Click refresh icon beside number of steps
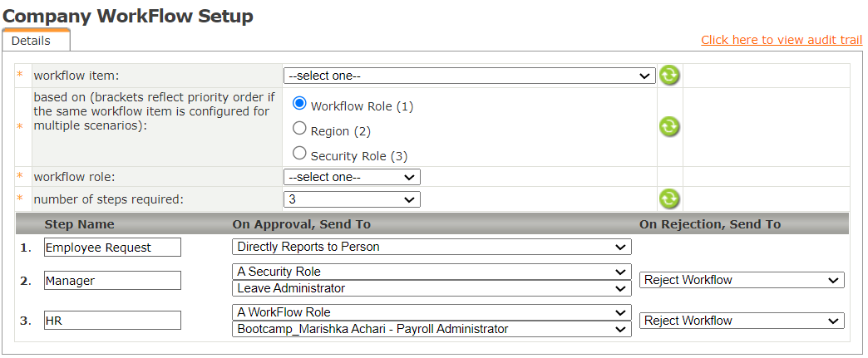 click(669, 199)
